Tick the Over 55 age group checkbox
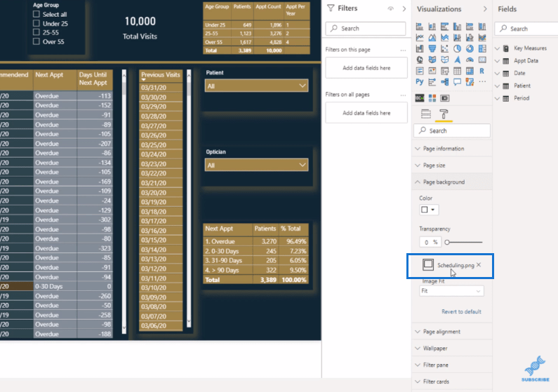Viewport: 558px width, 392px height. click(x=36, y=41)
